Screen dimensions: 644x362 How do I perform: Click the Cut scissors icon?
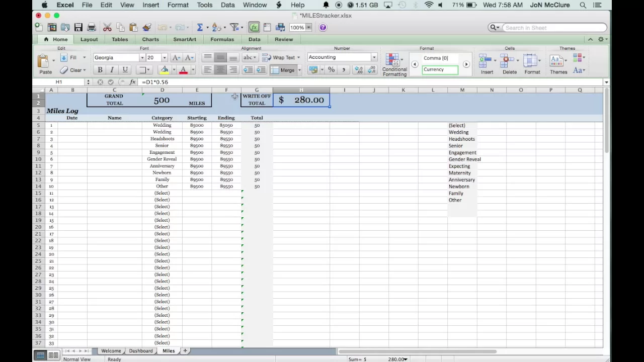point(107,27)
